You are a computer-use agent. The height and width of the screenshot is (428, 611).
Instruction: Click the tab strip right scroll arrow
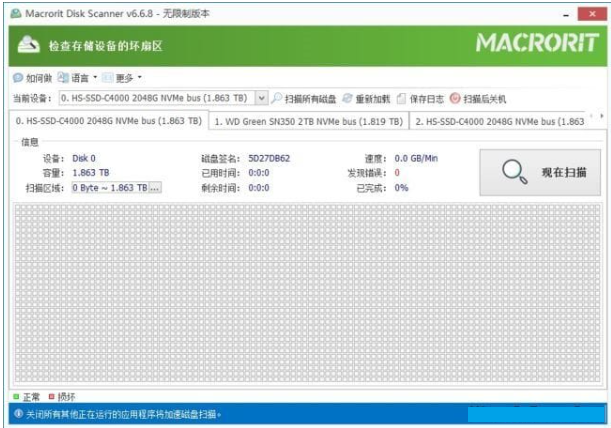tap(602, 116)
